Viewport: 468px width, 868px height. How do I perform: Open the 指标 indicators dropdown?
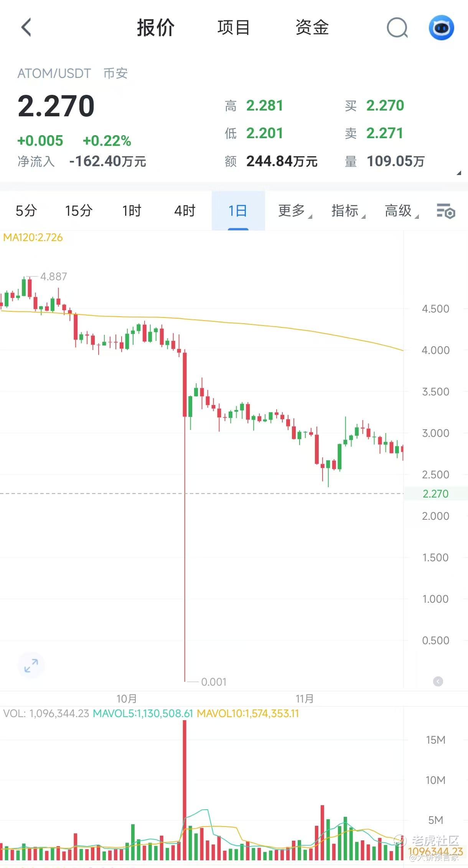tap(348, 211)
